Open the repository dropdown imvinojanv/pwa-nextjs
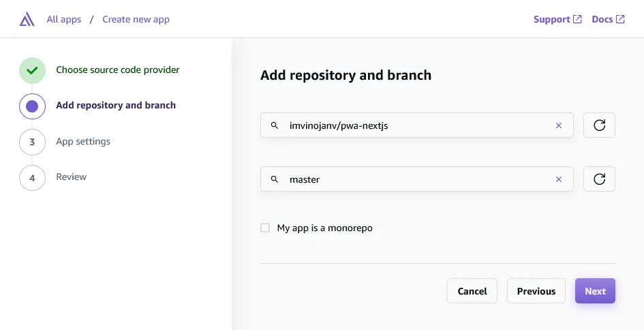The height and width of the screenshot is (330, 644). pyautogui.click(x=417, y=125)
